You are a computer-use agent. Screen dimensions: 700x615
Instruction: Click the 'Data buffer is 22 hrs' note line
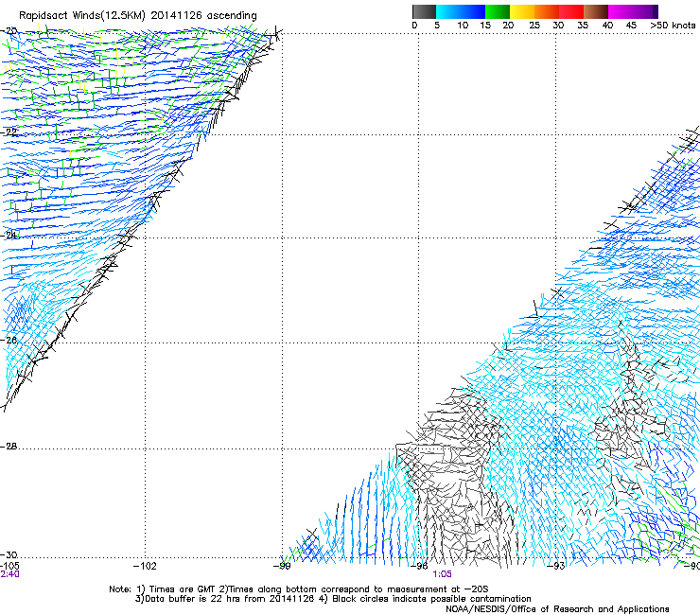(x=333, y=599)
